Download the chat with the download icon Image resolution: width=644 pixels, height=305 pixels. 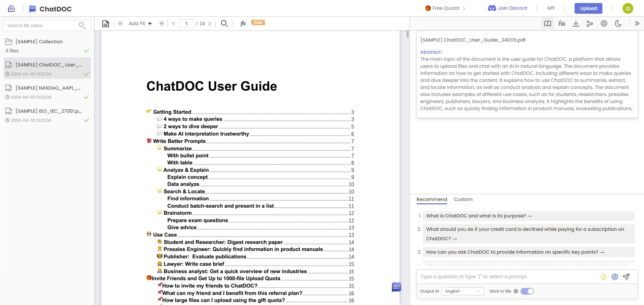pos(576,23)
